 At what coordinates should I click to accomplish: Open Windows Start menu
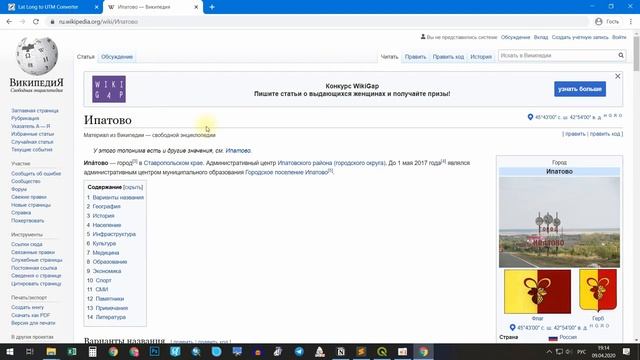coord(9,351)
